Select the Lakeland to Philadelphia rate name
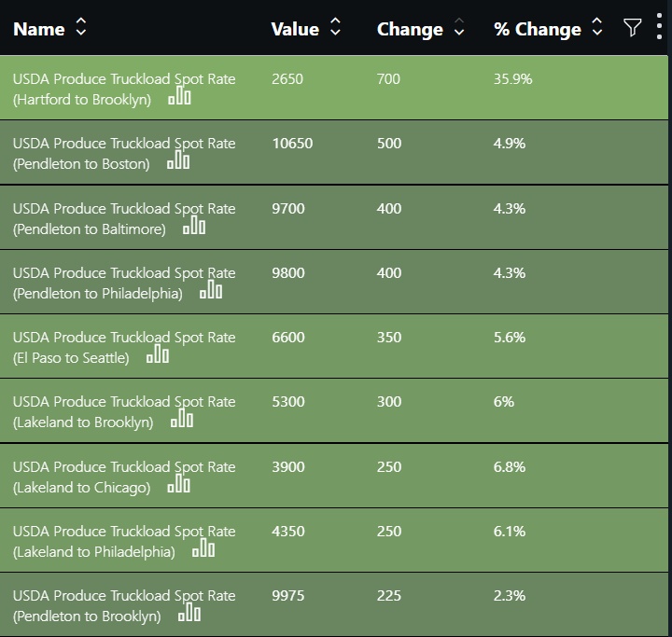Viewport: 672px width, 637px height. point(124,542)
